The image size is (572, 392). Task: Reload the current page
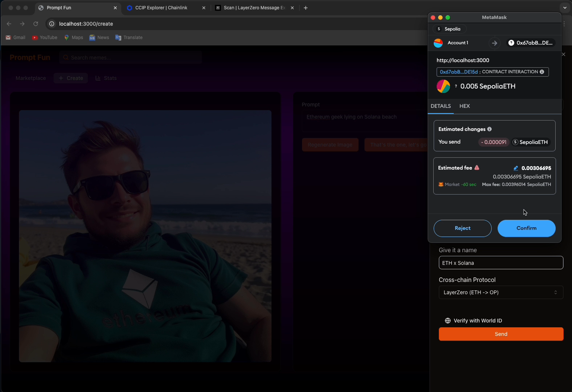36,24
